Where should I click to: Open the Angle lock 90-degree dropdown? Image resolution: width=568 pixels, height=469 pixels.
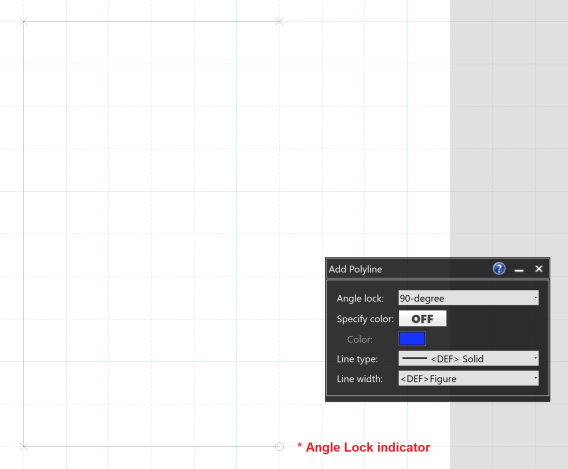pos(468,298)
